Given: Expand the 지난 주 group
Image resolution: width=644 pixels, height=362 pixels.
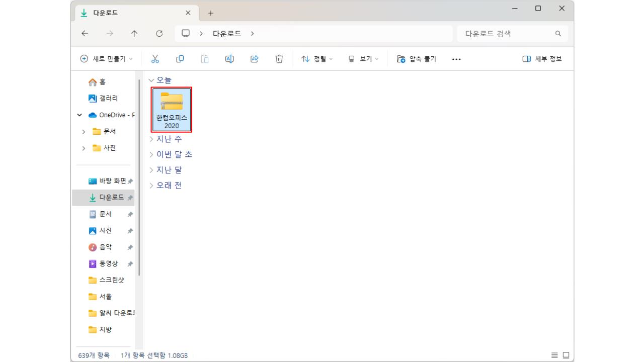Looking at the screenshot, I should 169,139.
